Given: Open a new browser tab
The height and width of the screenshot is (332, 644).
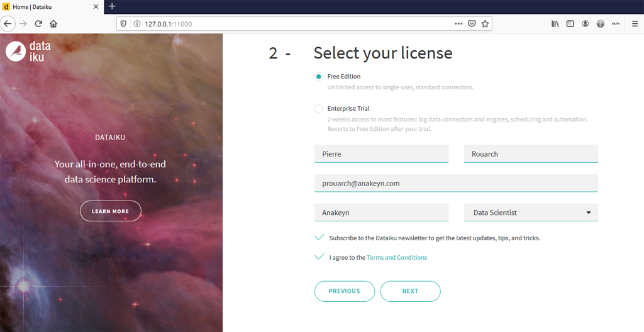Looking at the screenshot, I should pos(112,6).
